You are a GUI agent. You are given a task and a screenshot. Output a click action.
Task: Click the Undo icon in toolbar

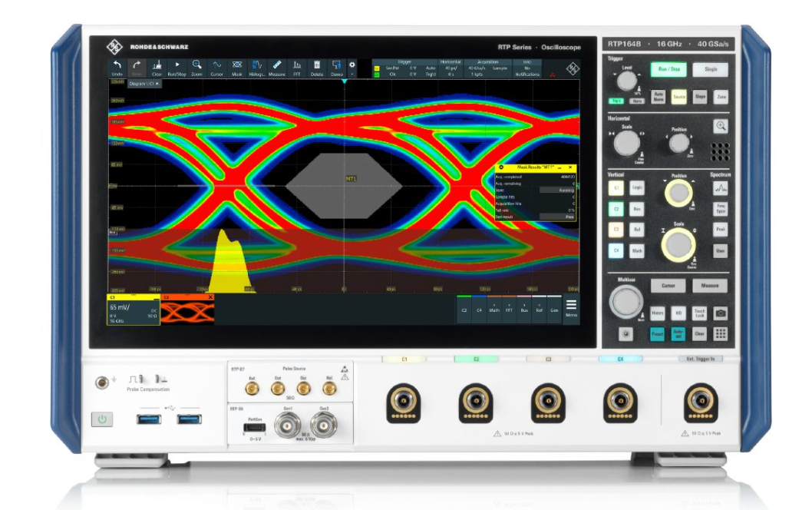[x=117, y=68]
